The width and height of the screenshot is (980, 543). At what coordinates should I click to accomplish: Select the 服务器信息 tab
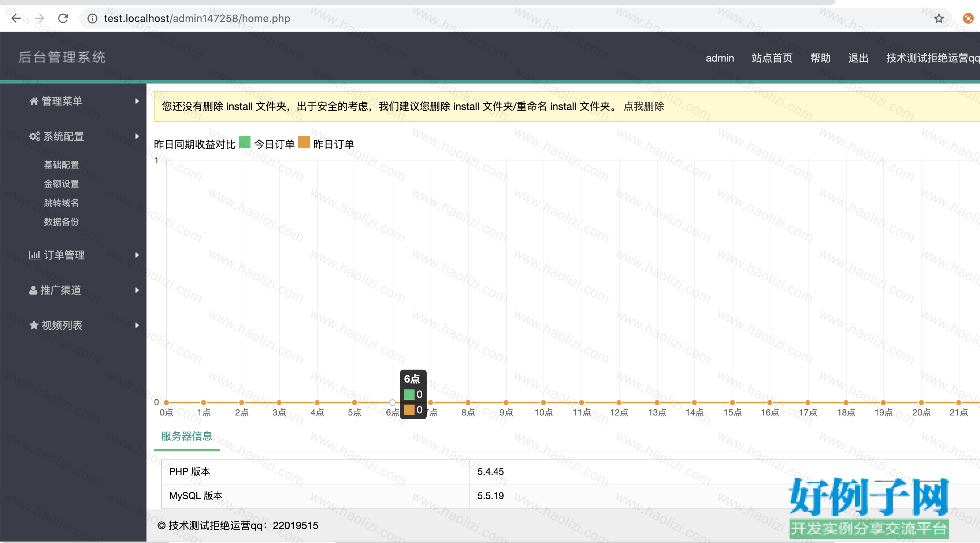(x=186, y=436)
